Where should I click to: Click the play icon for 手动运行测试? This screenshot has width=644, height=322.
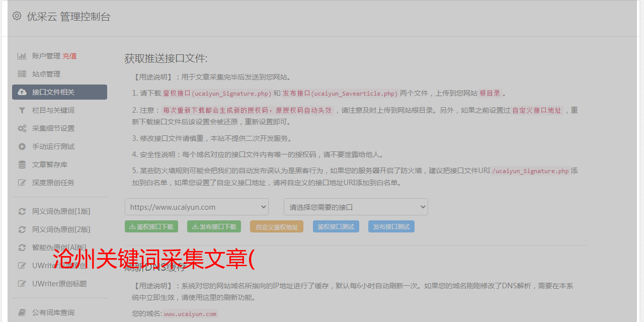point(22,146)
